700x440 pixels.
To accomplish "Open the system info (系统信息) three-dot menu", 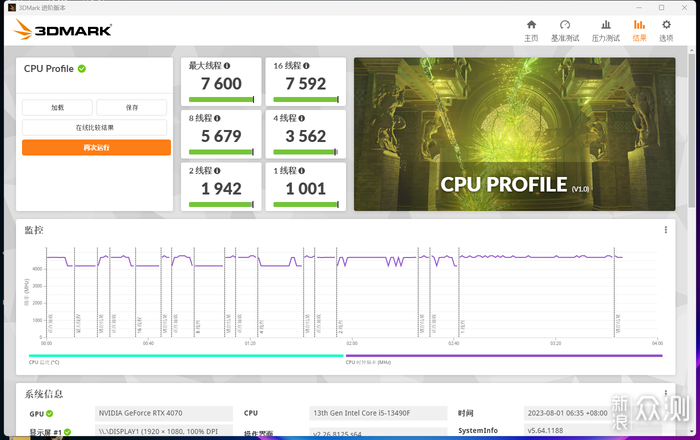I will pyautogui.click(x=666, y=393).
